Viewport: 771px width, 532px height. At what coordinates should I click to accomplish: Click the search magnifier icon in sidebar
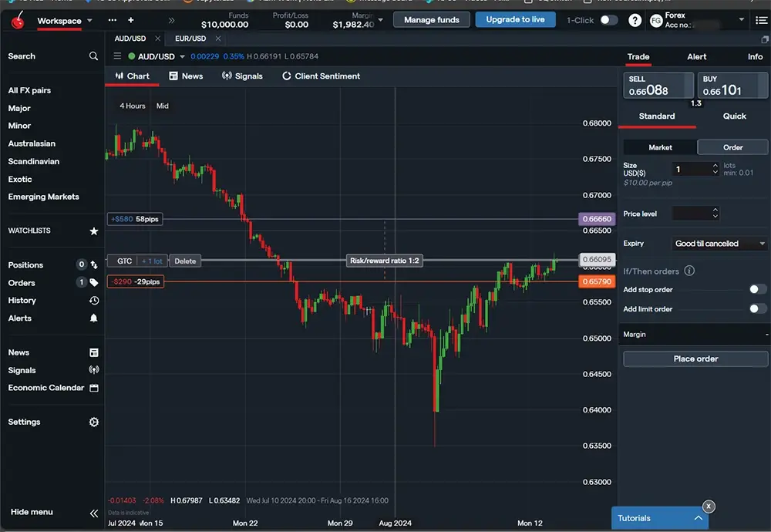tap(93, 56)
